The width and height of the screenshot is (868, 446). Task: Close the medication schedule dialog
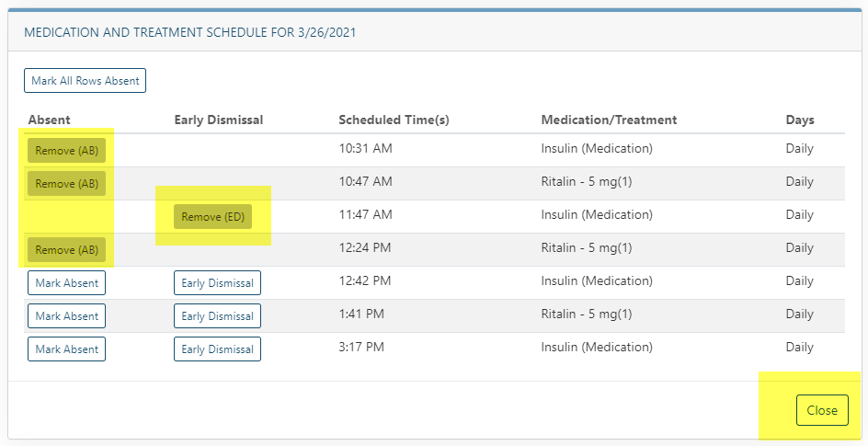point(821,410)
